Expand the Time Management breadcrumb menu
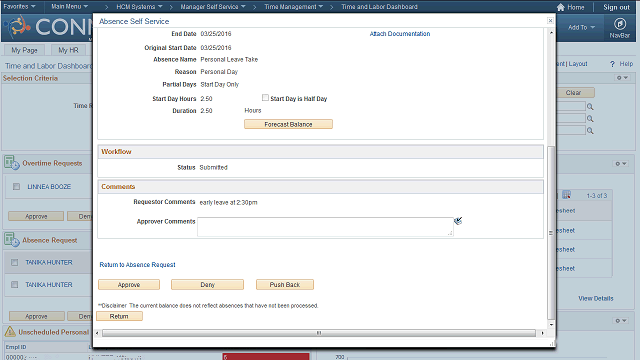 click(293, 7)
